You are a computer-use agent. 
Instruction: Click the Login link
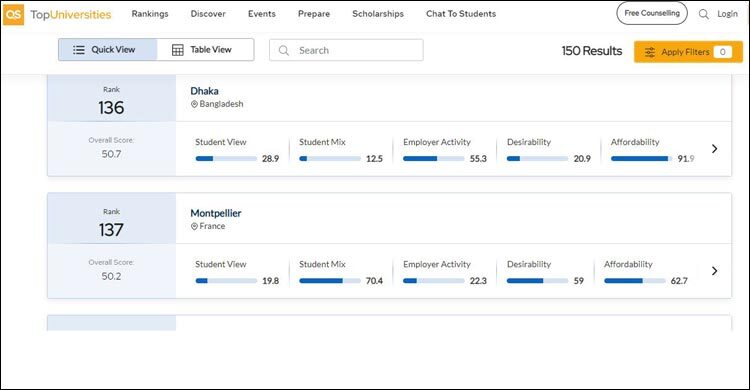(x=727, y=14)
